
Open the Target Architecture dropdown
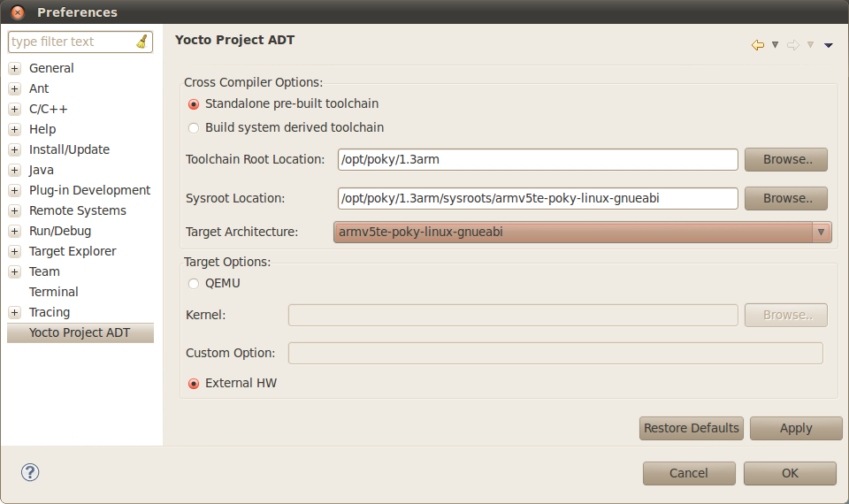[x=822, y=233]
